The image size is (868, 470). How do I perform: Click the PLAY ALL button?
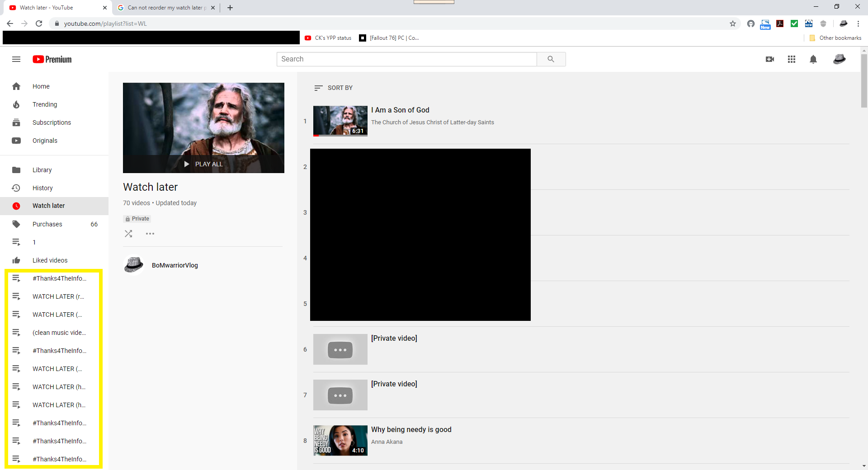coord(203,164)
